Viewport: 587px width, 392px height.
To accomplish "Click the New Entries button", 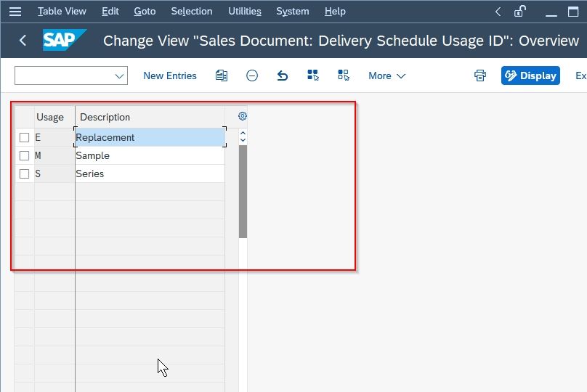I will (x=170, y=75).
